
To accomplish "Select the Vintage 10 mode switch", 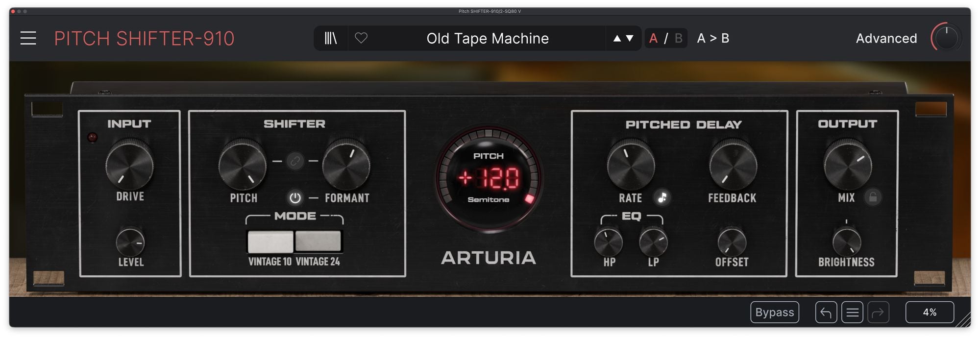I will point(270,241).
